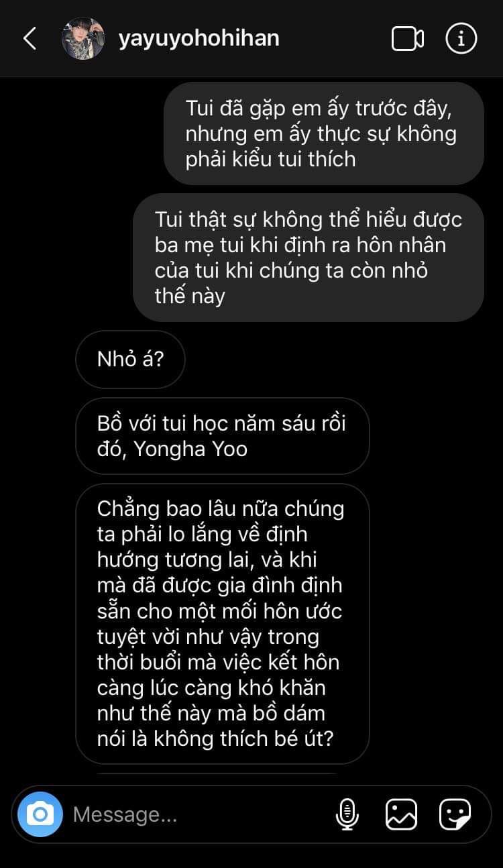Go back using the left chevron
The height and width of the screenshot is (868, 503).
pyautogui.click(x=30, y=39)
